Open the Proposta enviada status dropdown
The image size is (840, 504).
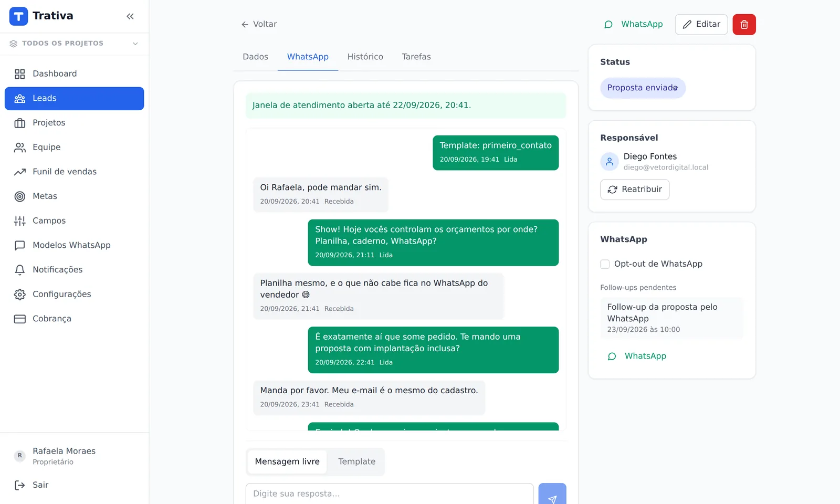[x=643, y=88]
